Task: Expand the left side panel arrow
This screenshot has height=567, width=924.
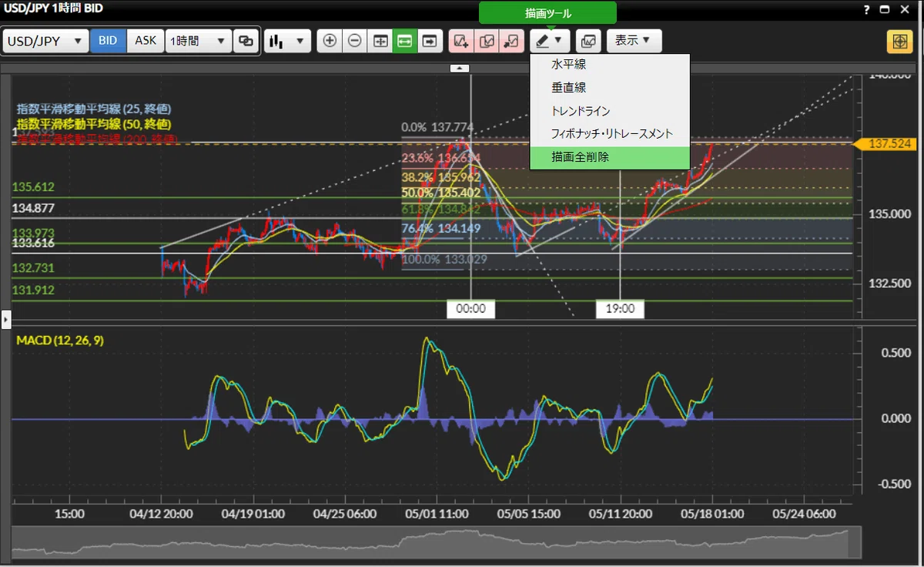Action: 5,318
